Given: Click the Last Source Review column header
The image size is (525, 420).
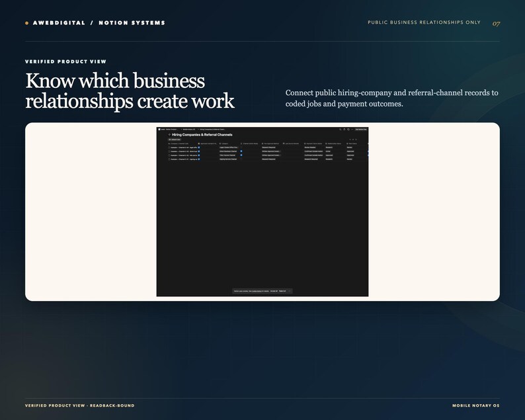Looking at the screenshot, I should (x=292, y=144).
